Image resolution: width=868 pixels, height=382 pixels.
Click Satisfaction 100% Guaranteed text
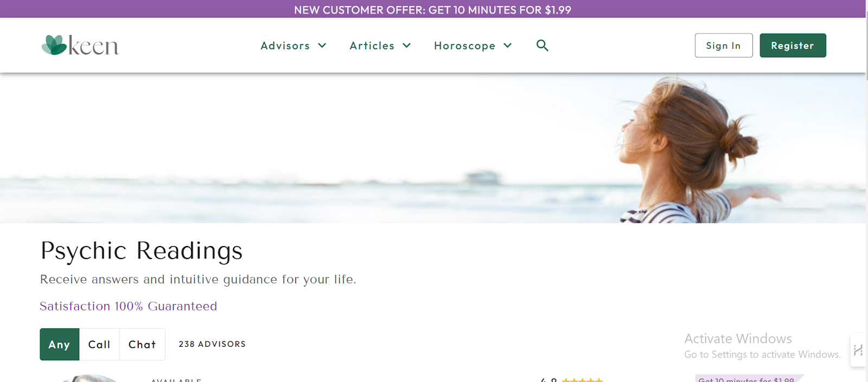pyautogui.click(x=129, y=306)
